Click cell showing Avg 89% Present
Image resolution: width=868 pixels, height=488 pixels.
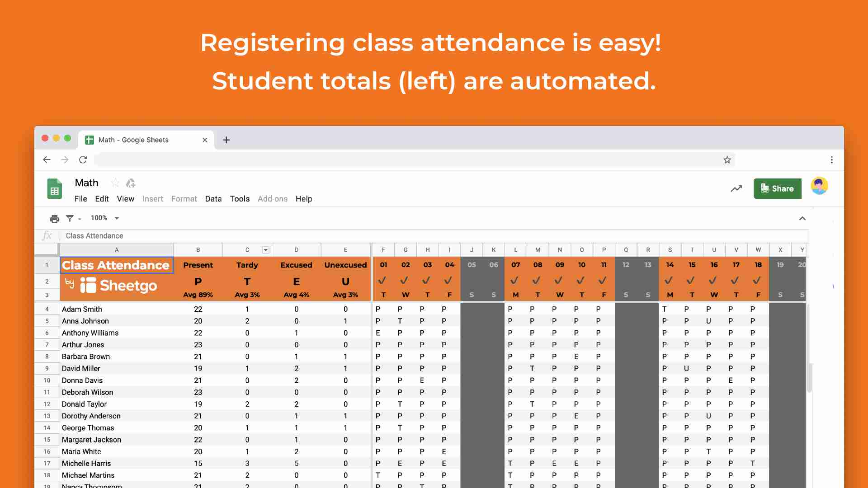pos(197,294)
